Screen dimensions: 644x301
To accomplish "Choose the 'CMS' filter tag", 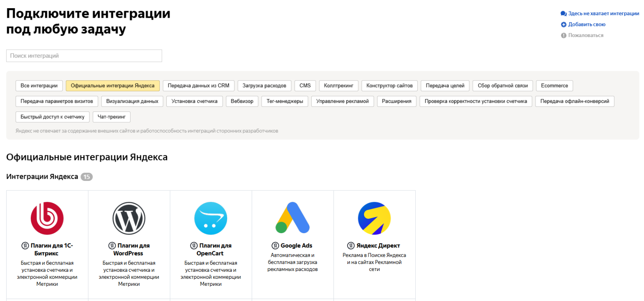I will coord(305,86).
